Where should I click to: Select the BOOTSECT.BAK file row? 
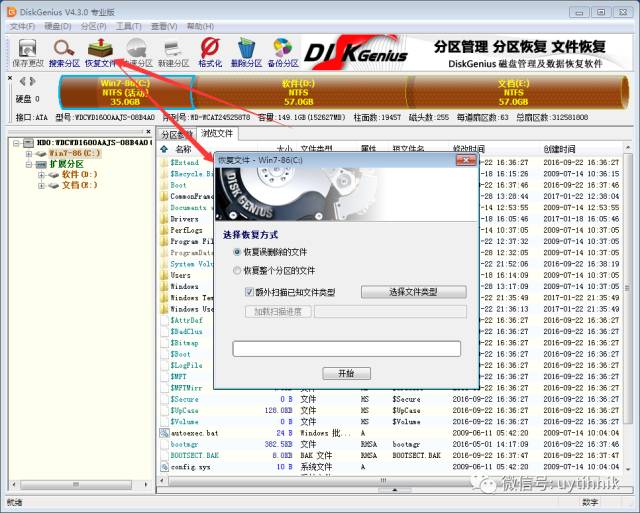click(x=391, y=455)
